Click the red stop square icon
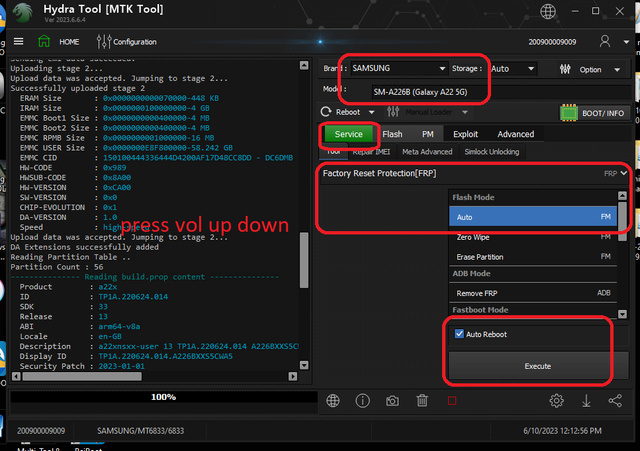This screenshot has width=640, height=451. [452, 401]
